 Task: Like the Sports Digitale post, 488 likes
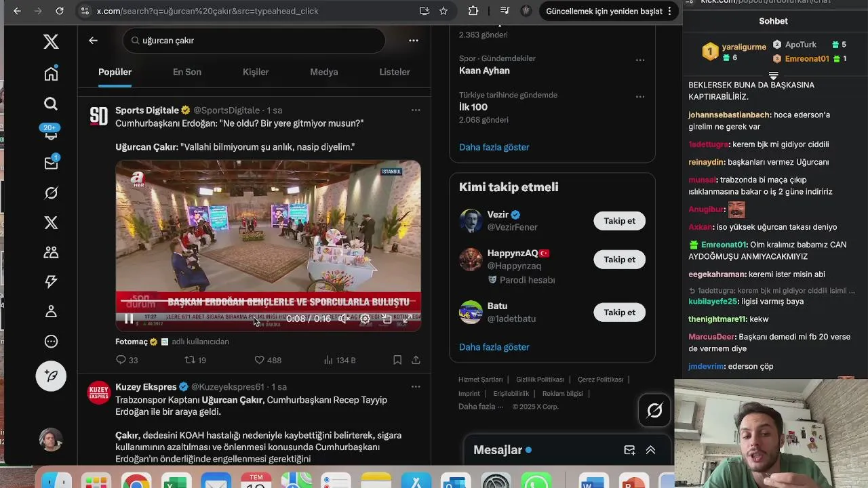[267, 360]
